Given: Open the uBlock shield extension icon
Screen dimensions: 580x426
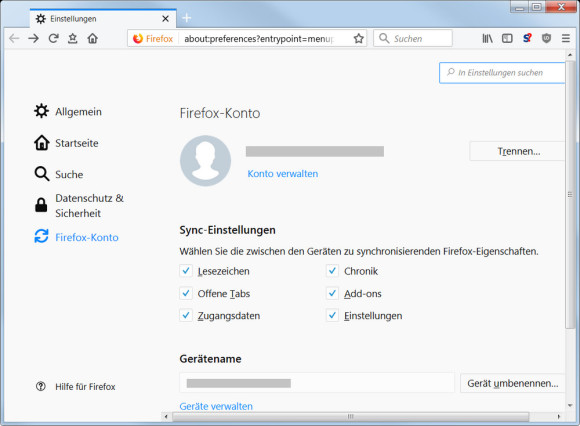Looking at the screenshot, I should pos(546,38).
